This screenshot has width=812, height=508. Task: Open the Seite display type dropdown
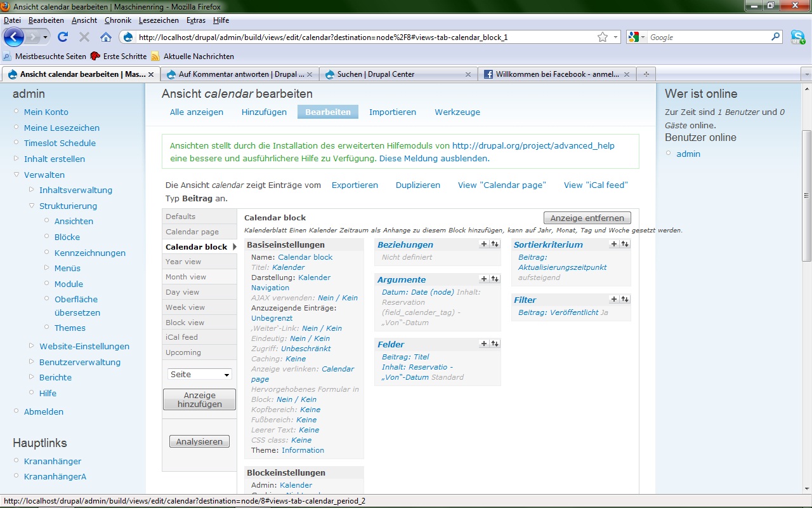(200, 375)
